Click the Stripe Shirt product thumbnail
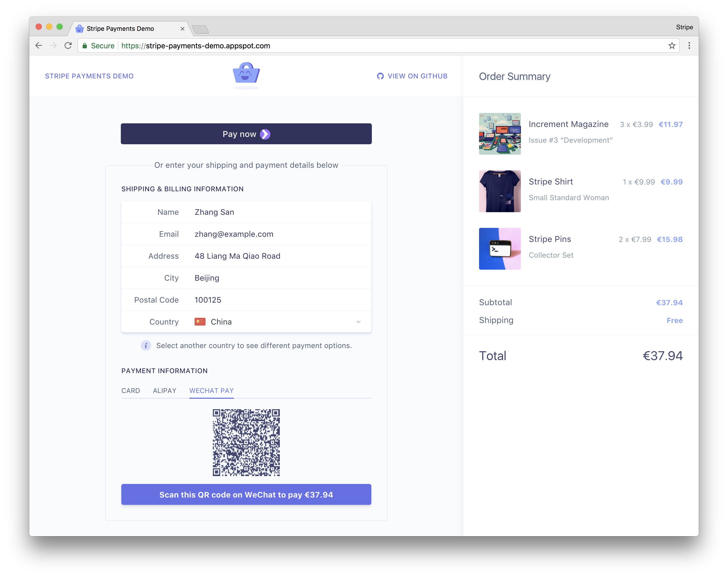Image resolution: width=728 pixels, height=578 pixels. [500, 191]
